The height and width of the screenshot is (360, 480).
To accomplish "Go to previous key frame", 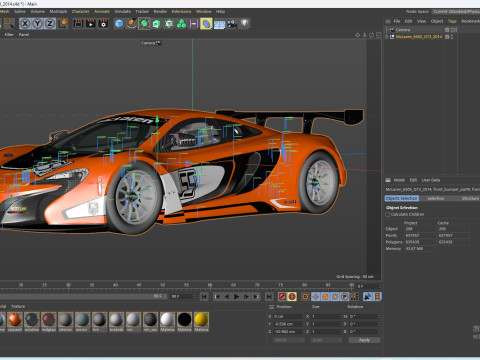I will [217, 296].
